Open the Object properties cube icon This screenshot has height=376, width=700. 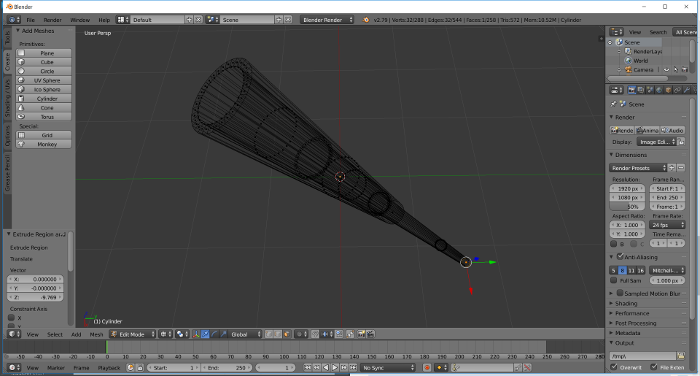pos(668,90)
